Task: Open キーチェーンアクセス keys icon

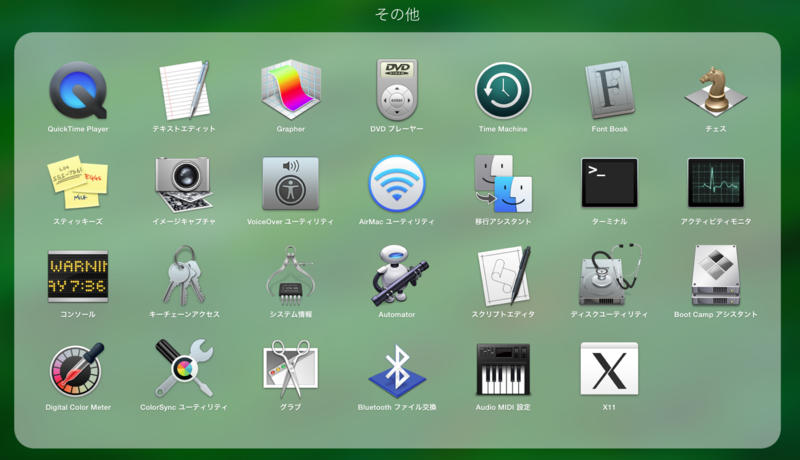Action: 184,275
